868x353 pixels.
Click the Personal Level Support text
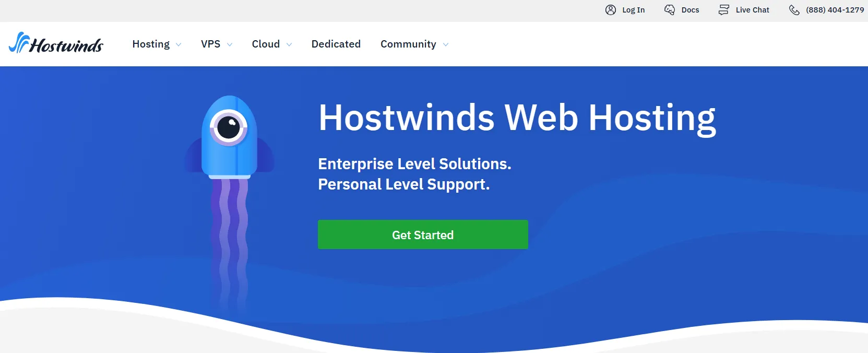point(403,184)
